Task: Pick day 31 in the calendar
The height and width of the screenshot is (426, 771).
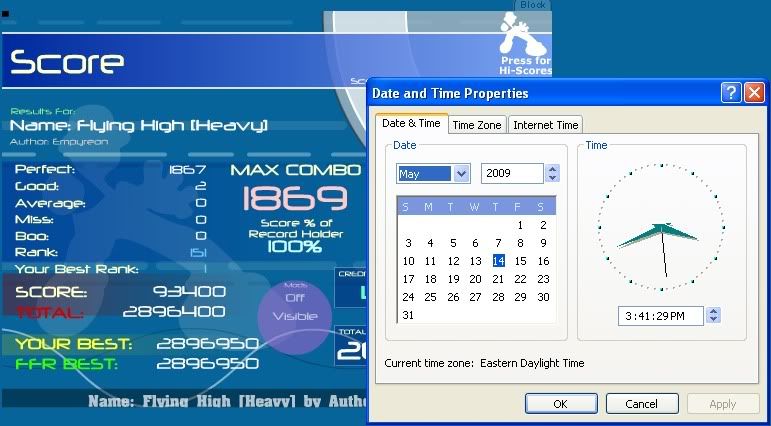Action: click(407, 315)
